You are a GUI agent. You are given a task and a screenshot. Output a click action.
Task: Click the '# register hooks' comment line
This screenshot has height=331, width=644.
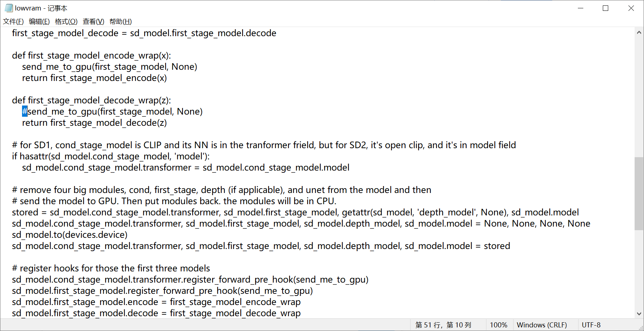click(111, 268)
